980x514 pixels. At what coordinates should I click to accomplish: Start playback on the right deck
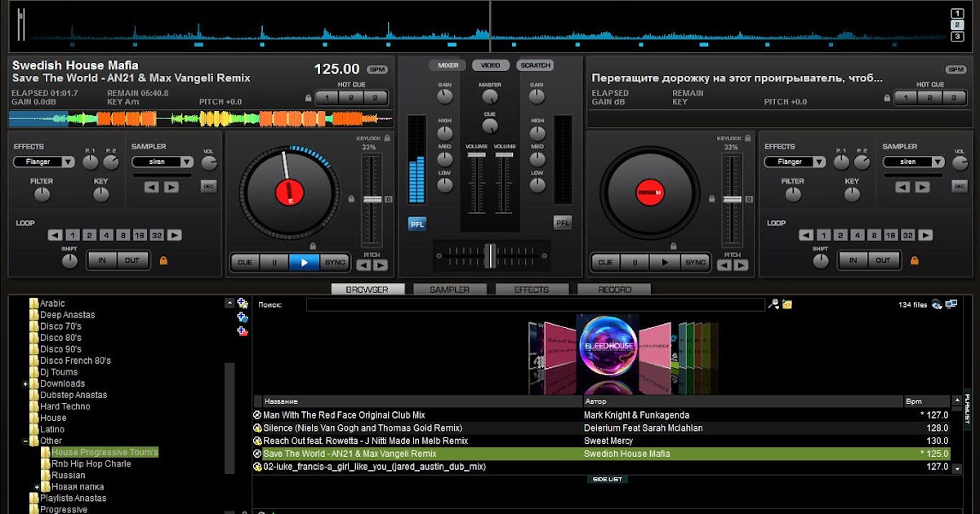pyautogui.click(x=665, y=262)
